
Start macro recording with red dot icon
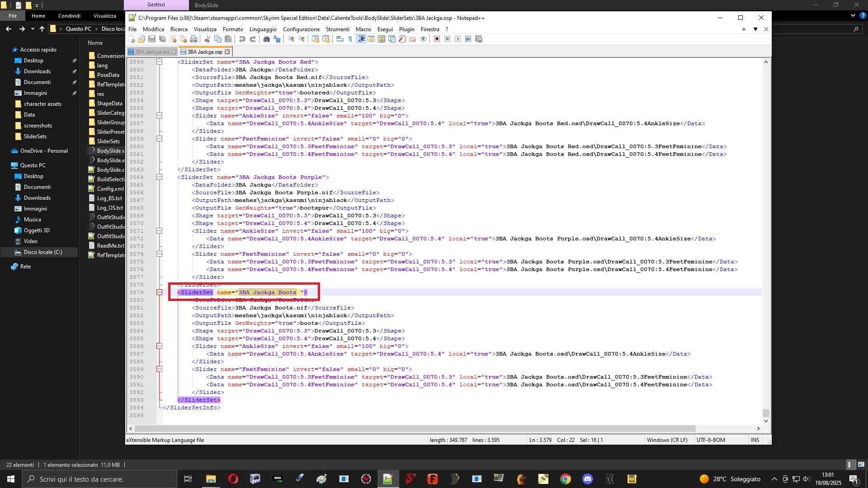click(x=437, y=39)
